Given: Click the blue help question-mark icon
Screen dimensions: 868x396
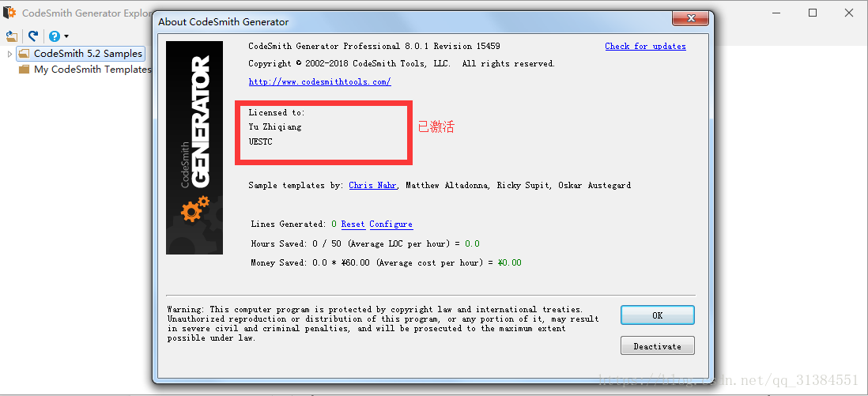Looking at the screenshot, I should click(x=55, y=36).
